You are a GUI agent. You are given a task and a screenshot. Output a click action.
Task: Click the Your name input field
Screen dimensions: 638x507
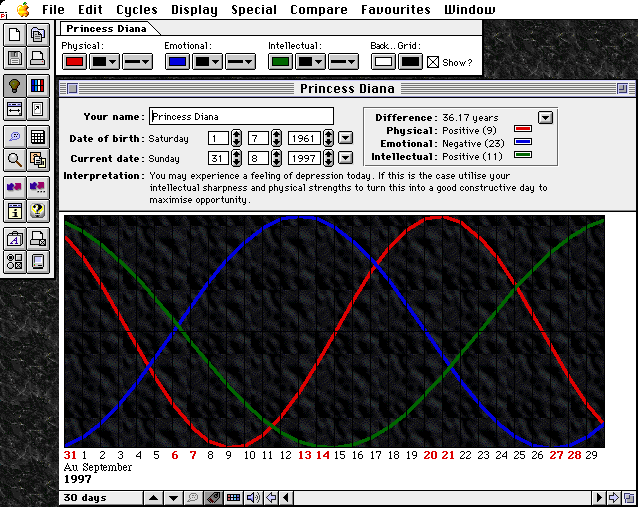(x=241, y=116)
